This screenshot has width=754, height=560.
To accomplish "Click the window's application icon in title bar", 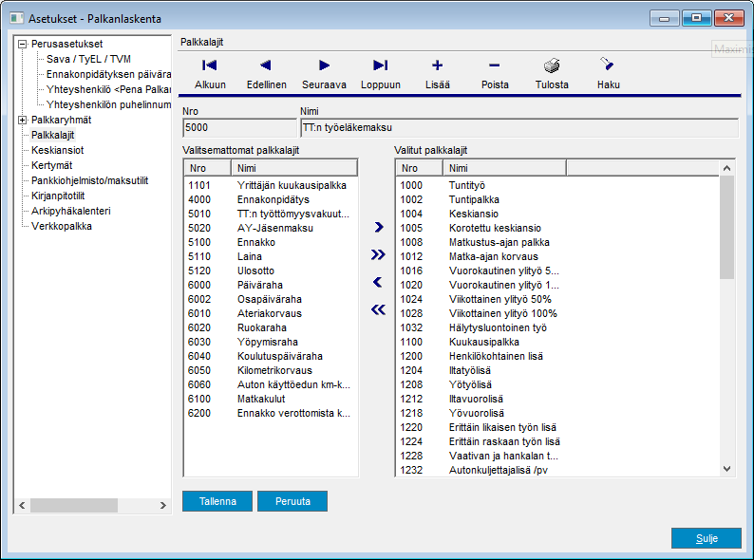I will coord(17,18).
